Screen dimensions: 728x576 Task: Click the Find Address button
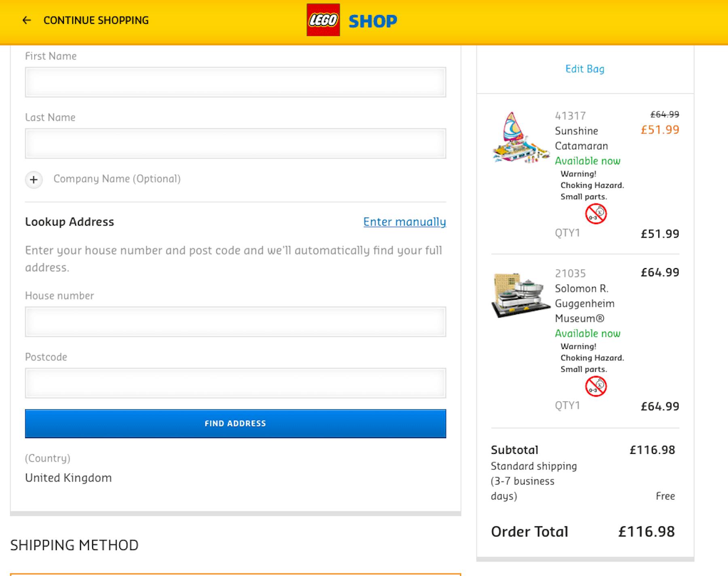coord(235,424)
